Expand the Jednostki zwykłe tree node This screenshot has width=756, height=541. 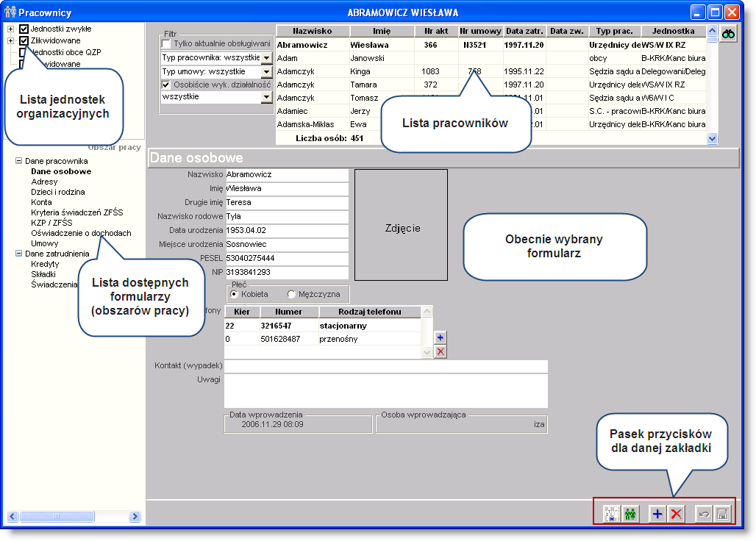click(x=10, y=29)
